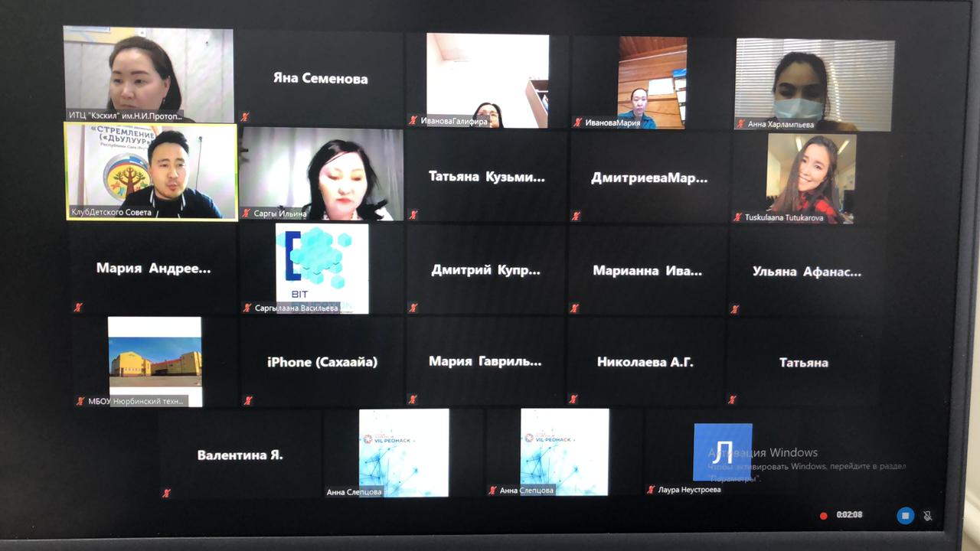Image resolution: width=980 pixels, height=551 pixels.
Task: Click muted mic icon beside ИвановаМария
Action: click(x=578, y=122)
